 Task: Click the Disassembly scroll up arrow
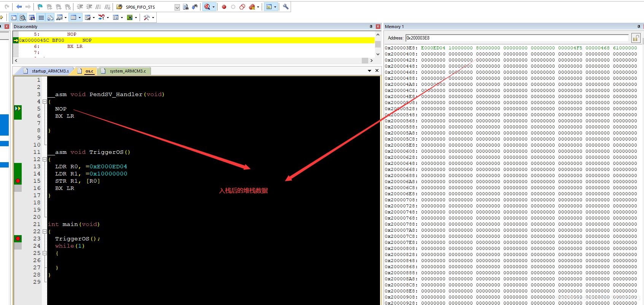378,35
